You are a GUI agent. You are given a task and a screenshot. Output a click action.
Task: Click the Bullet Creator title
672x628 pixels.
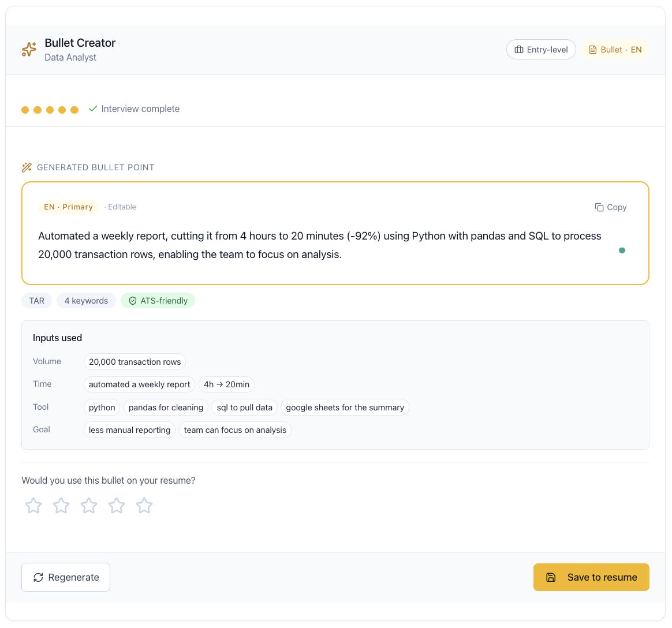tap(80, 43)
